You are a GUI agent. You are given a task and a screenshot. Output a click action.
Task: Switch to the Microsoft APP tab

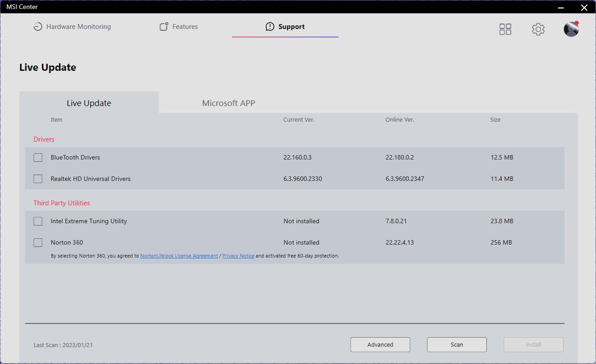(x=229, y=103)
